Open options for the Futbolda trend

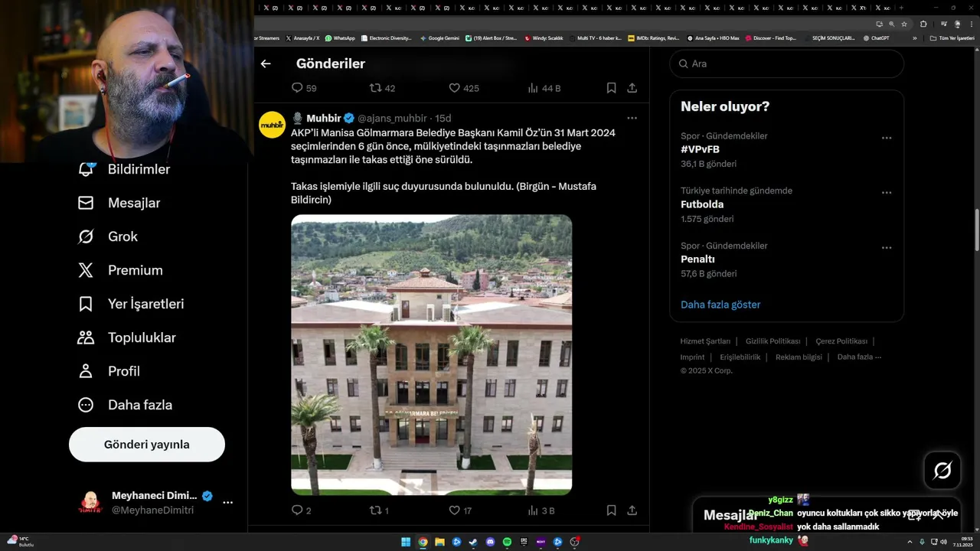(887, 193)
